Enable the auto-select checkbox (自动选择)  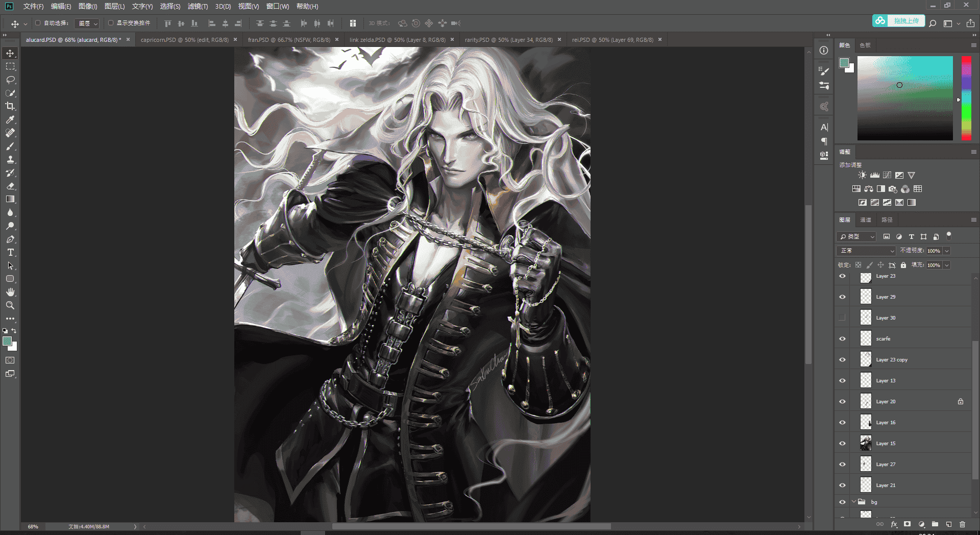tap(38, 23)
